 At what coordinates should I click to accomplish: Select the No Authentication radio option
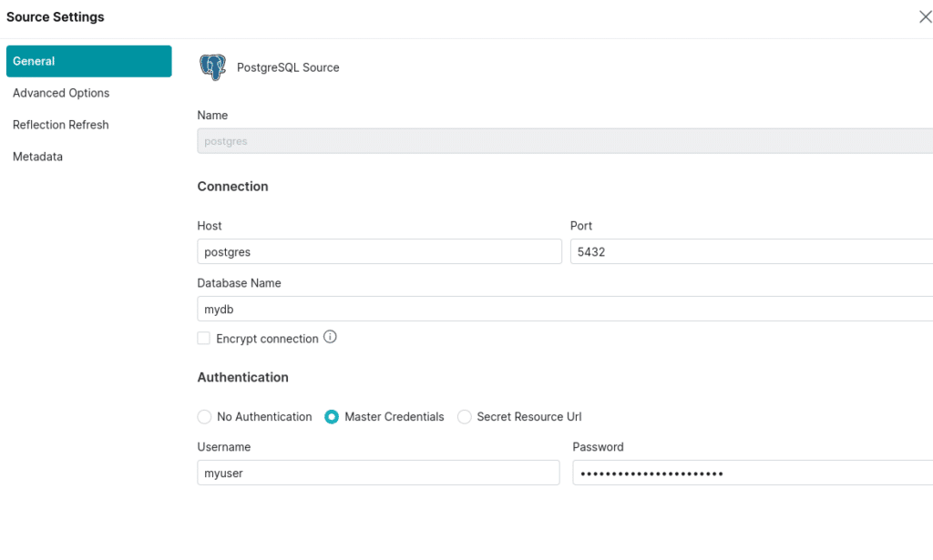coord(204,417)
